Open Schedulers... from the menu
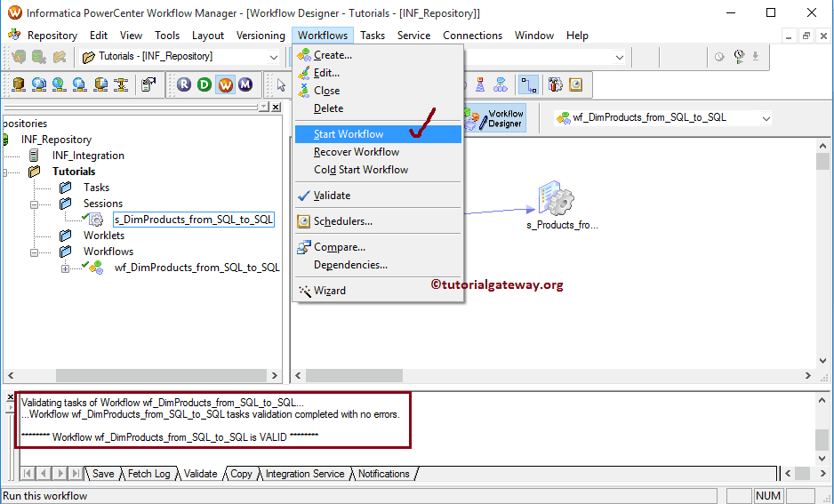 [378, 221]
